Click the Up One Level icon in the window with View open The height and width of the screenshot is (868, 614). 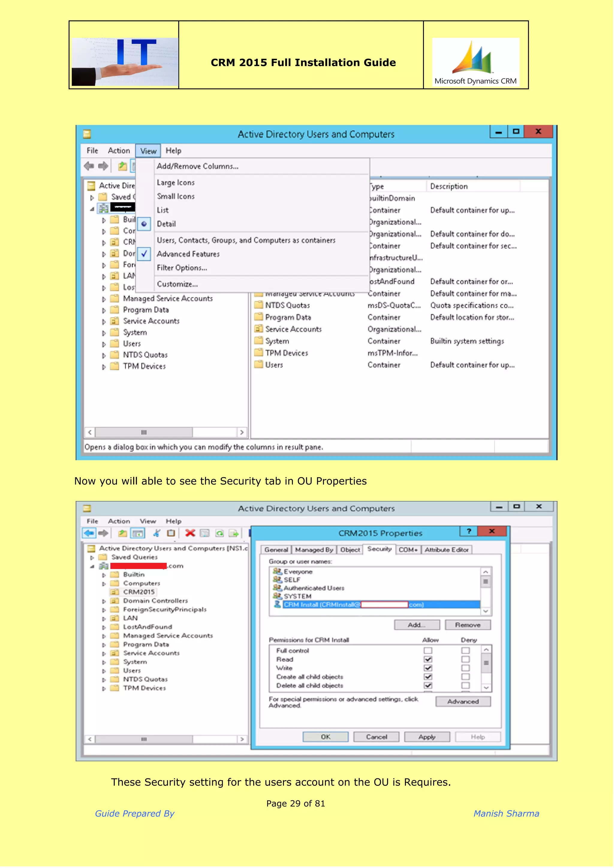tap(122, 166)
